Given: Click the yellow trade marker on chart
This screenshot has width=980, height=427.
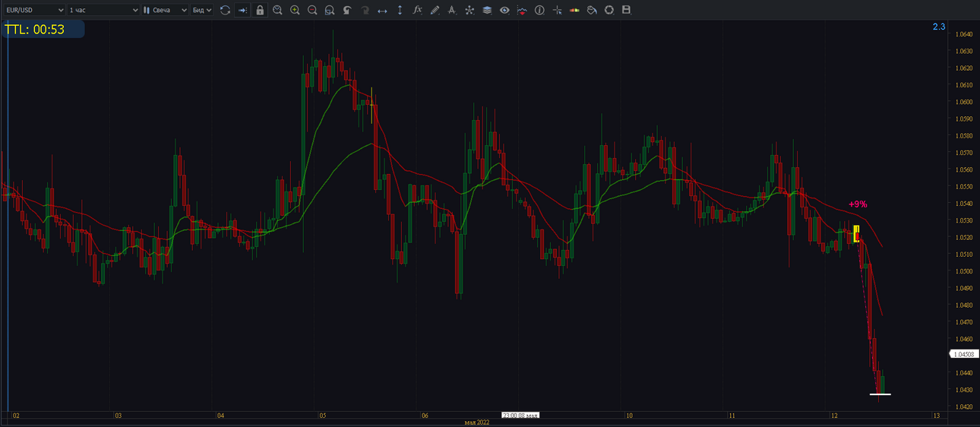Looking at the screenshot, I should [x=856, y=234].
